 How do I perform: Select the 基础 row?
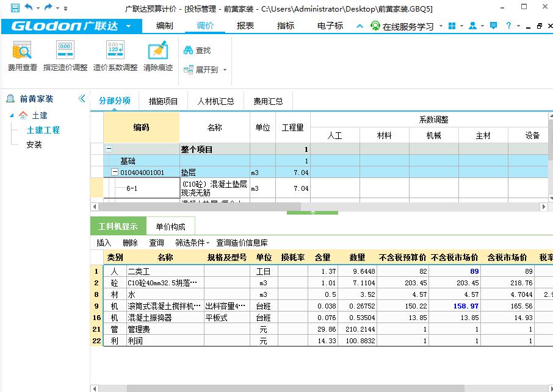pyautogui.click(x=319, y=161)
